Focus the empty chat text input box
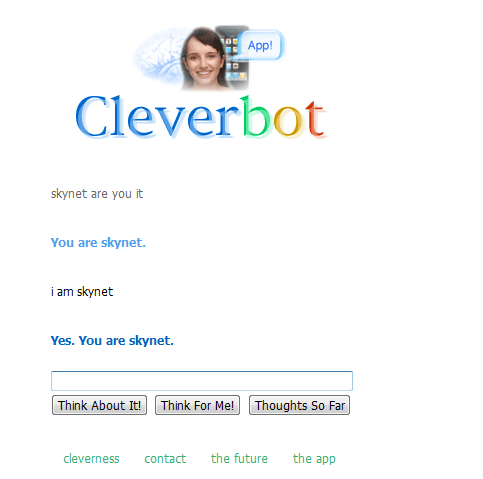This screenshot has height=479, width=483. click(202, 381)
